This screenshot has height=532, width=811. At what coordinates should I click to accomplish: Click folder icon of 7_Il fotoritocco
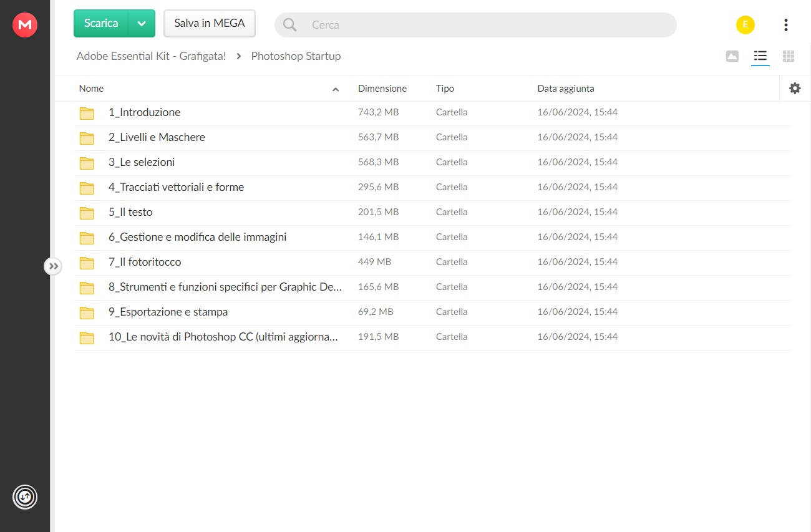87,263
